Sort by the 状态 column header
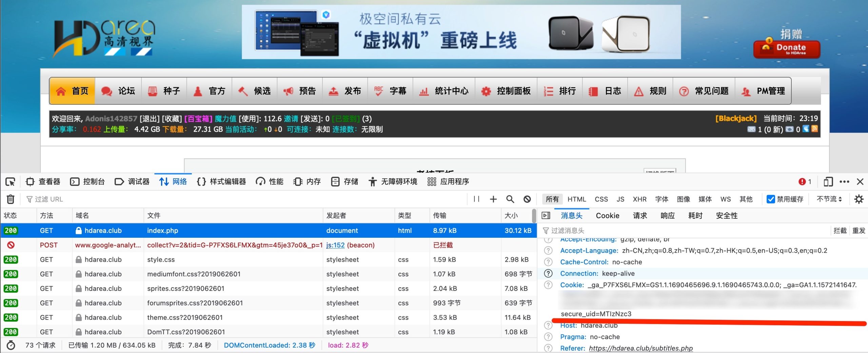The width and height of the screenshot is (868, 353). (18, 216)
